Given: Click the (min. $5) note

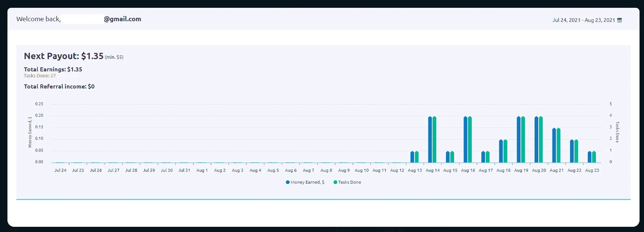Looking at the screenshot, I should pyautogui.click(x=114, y=57).
